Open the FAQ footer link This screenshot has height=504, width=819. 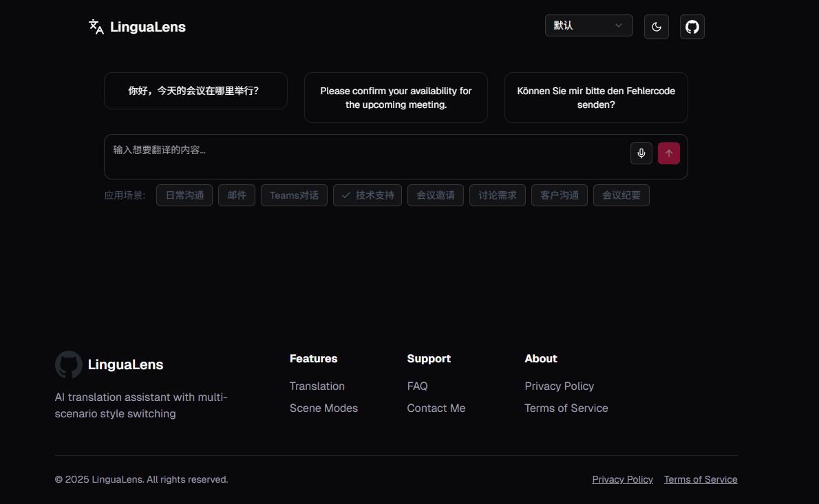(417, 386)
